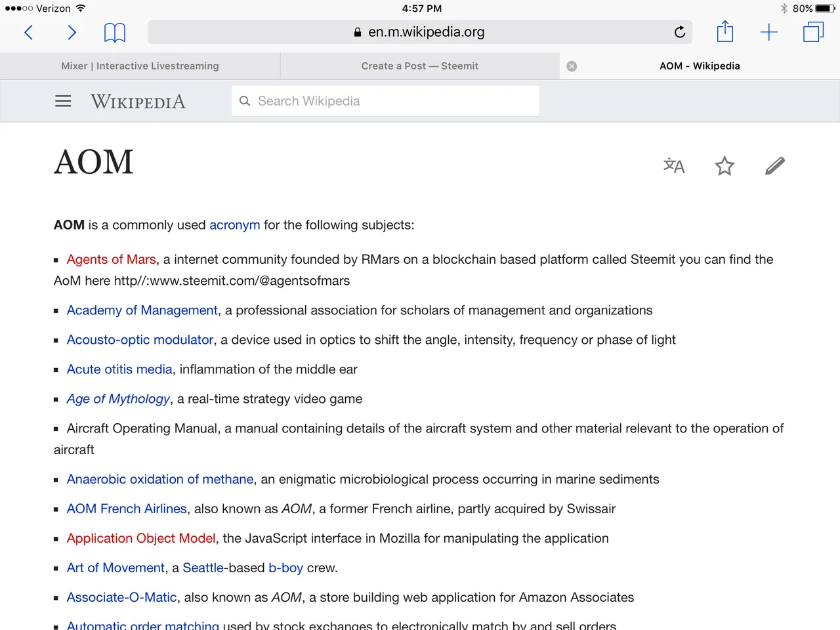Visit AOM French Airlines article
Viewport: 840px width, 630px height.
127,509
